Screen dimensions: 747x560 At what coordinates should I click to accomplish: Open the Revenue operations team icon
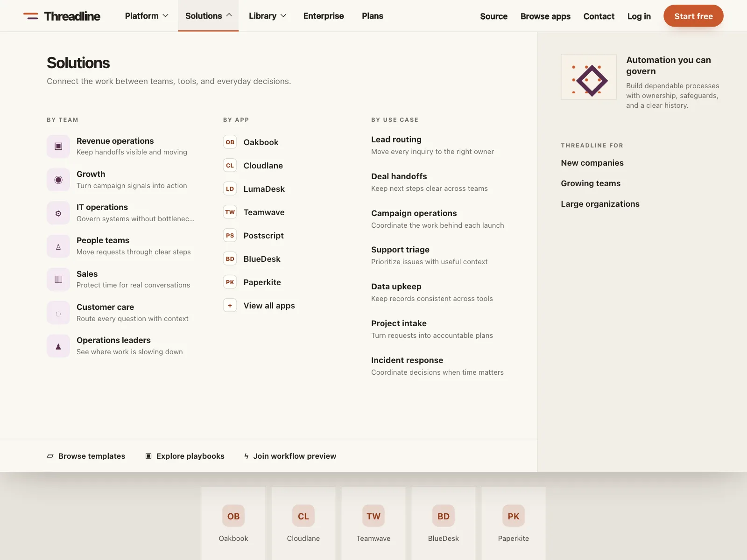58,146
